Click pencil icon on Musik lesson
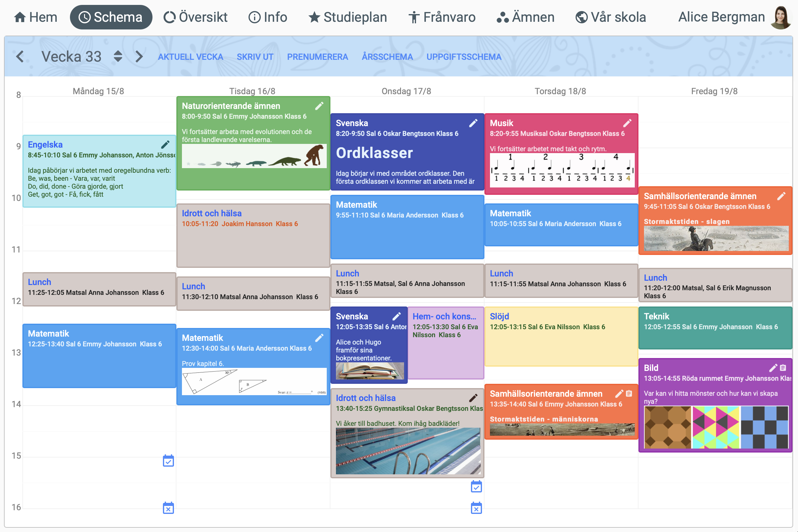Image resolution: width=798 pixels, height=532 pixels. [627, 123]
